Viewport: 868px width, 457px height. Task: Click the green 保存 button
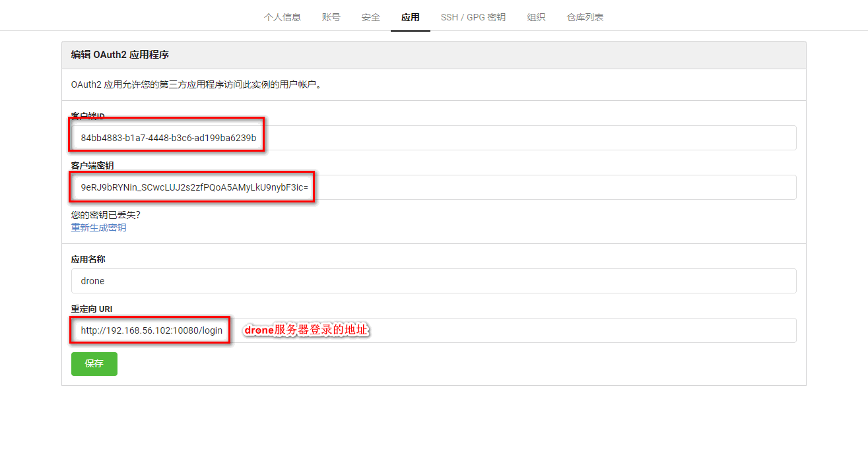coord(94,364)
